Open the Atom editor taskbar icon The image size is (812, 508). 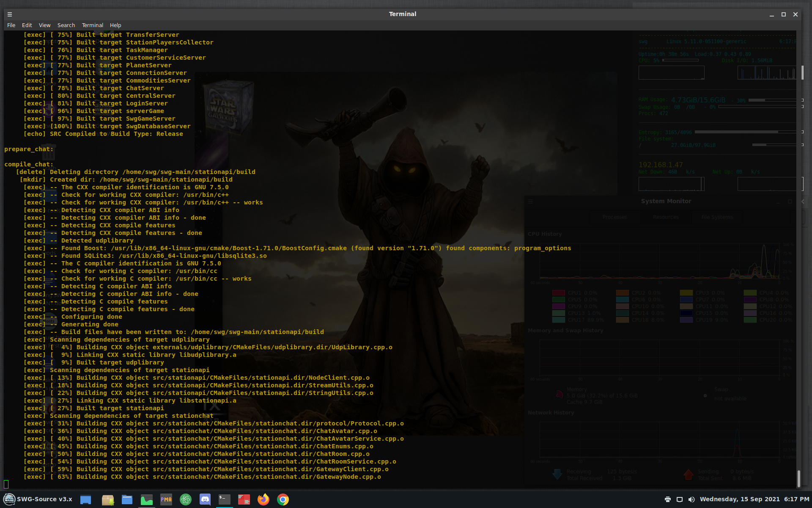[185, 500]
